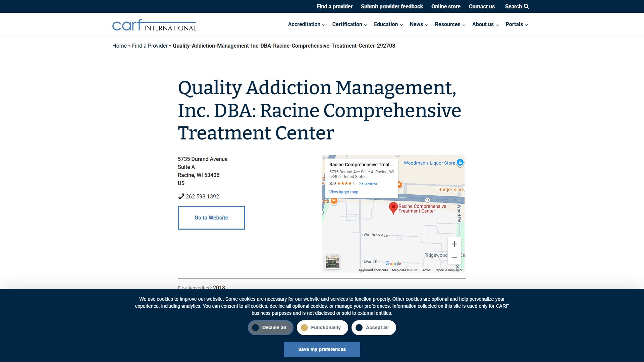The width and height of the screenshot is (644, 362).
Task: Open the News dropdown menu
Action: (x=419, y=24)
